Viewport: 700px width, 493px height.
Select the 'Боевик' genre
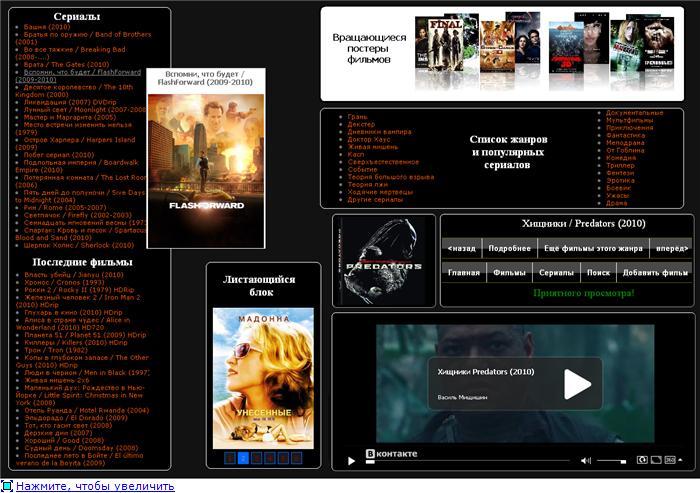tap(618, 188)
